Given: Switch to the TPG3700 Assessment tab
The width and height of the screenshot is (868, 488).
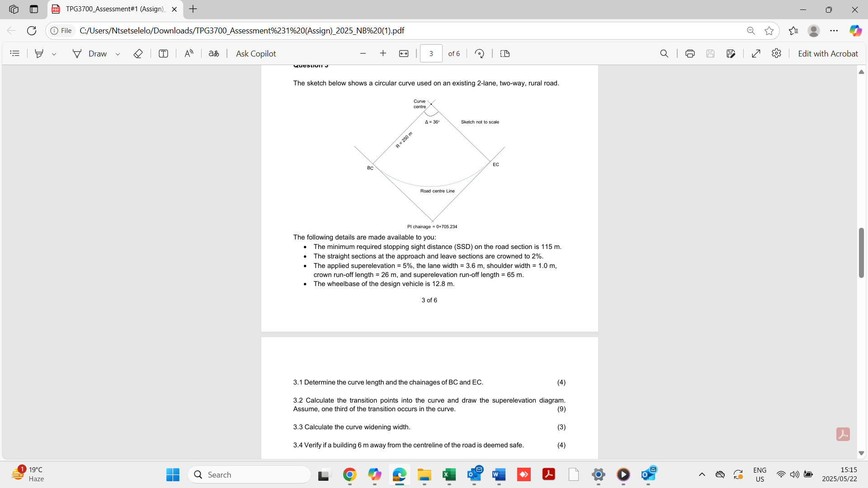Looking at the screenshot, I should (113, 9).
